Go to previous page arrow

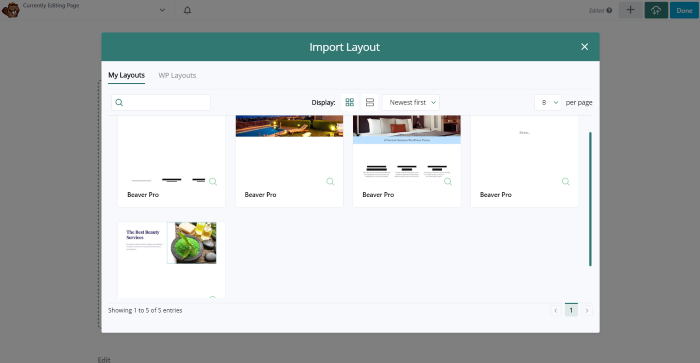[x=556, y=311]
